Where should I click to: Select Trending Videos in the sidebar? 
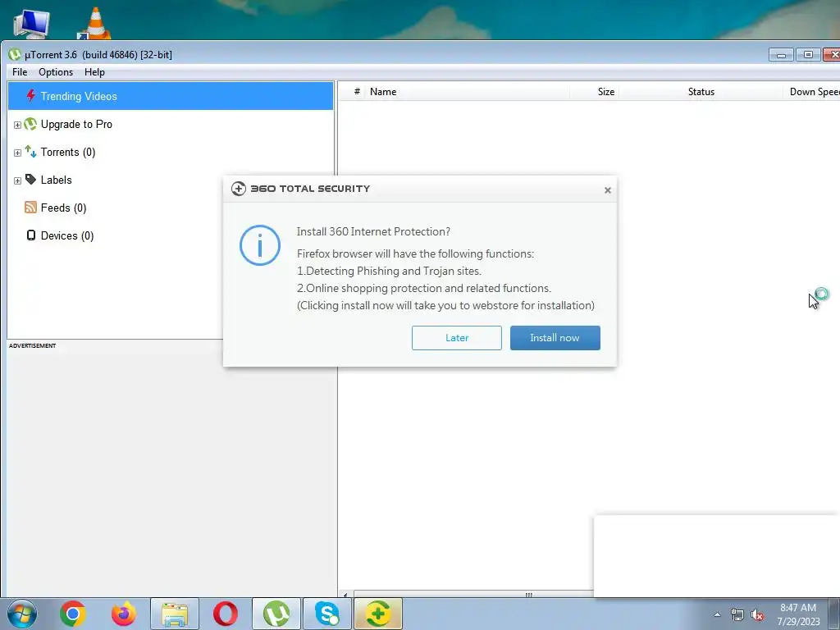(171, 96)
